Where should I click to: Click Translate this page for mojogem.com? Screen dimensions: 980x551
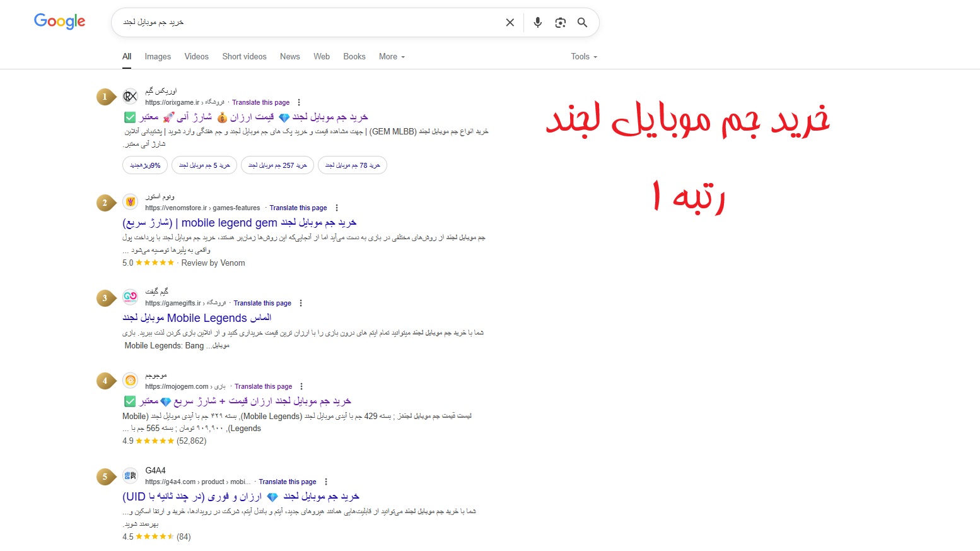click(264, 386)
